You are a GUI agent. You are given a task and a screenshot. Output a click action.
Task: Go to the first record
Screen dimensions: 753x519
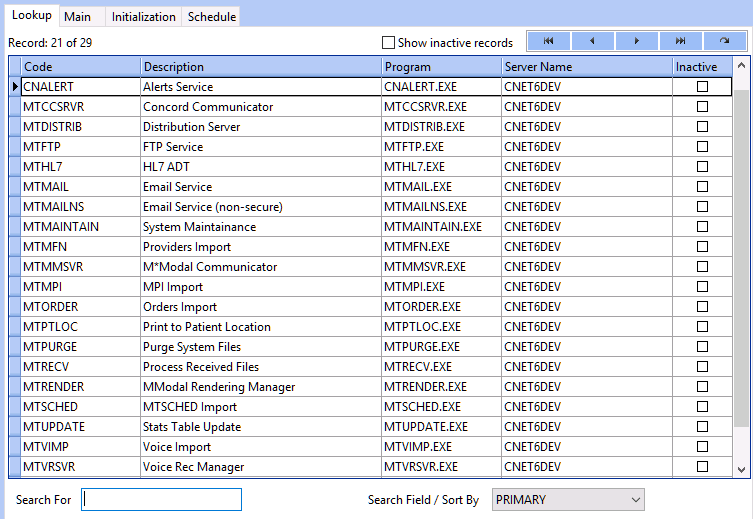(548, 41)
